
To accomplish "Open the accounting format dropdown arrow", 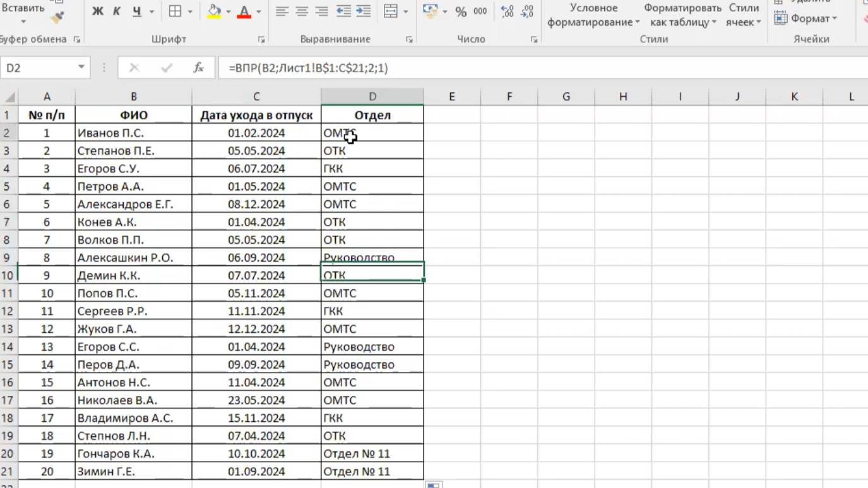I will pos(445,11).
